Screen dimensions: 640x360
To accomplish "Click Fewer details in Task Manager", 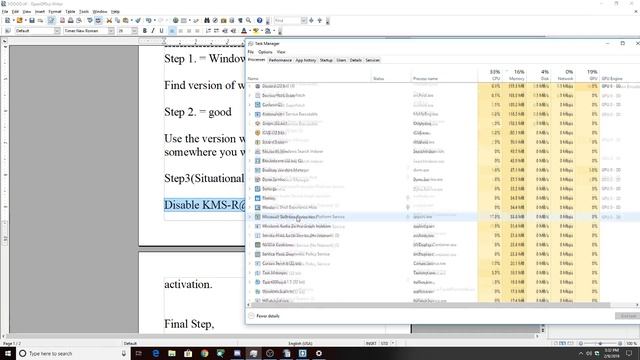I will click(x=264, y=316).
